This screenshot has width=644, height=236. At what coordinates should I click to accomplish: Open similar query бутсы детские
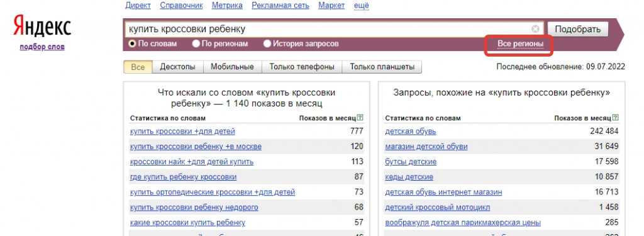[x=411, y=162]
